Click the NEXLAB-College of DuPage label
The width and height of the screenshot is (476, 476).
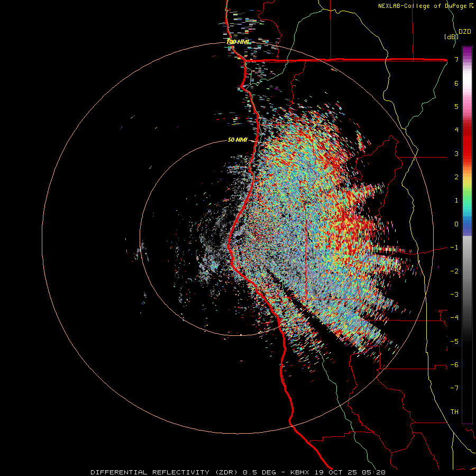tap(425, 6)
